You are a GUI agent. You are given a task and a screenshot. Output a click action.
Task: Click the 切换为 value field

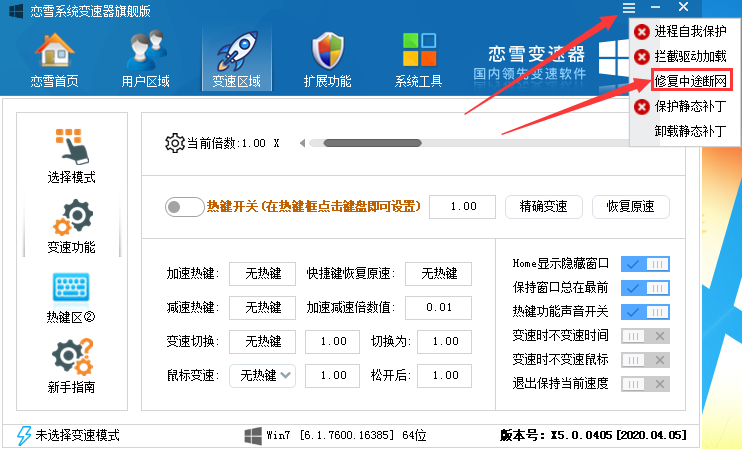point(444,342)
